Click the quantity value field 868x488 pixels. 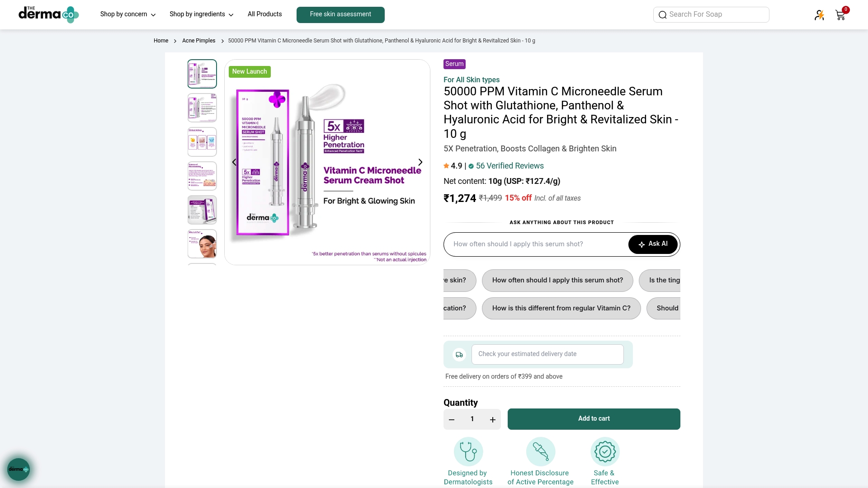tap(472, 420)
